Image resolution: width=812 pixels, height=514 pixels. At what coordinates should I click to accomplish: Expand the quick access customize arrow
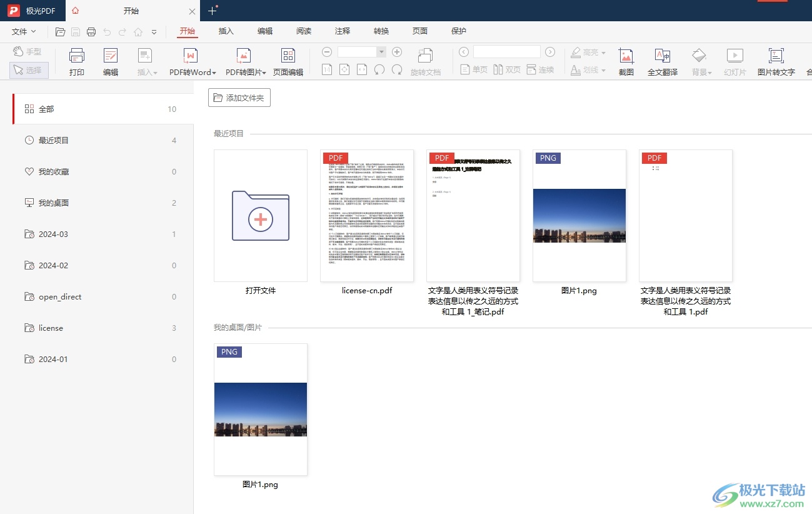[154, 32]
